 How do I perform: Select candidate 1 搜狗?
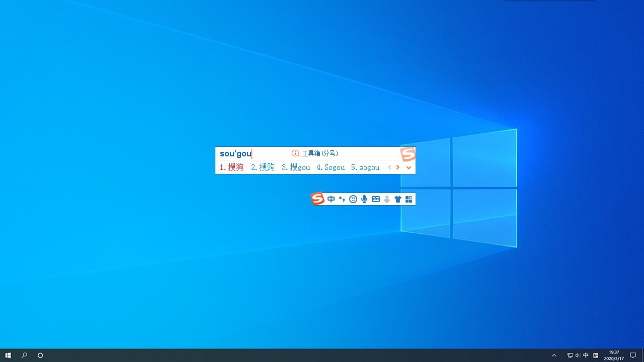(231, 167)
